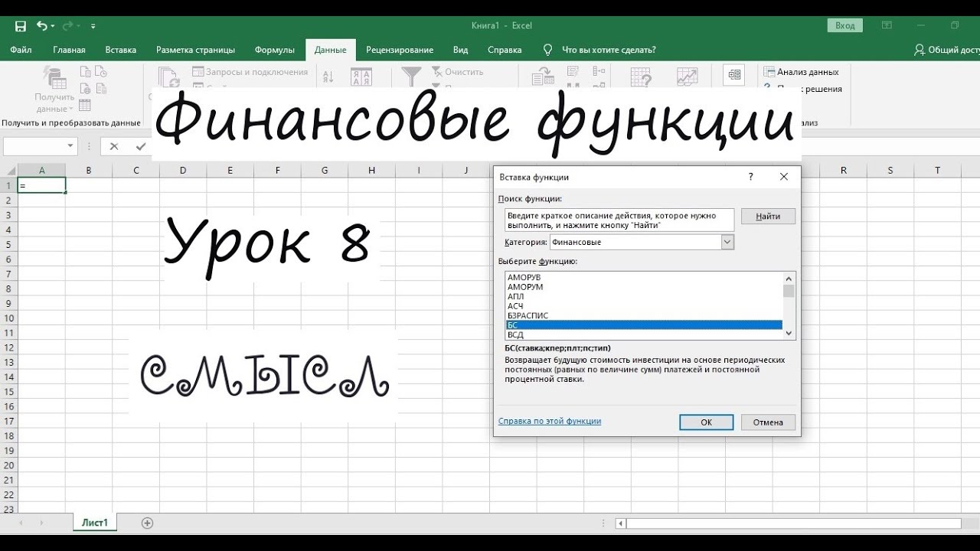This screenshot has height=551, width=980.
Task: Switch to the Вид ribbon tab
Action: coord(460,50)
